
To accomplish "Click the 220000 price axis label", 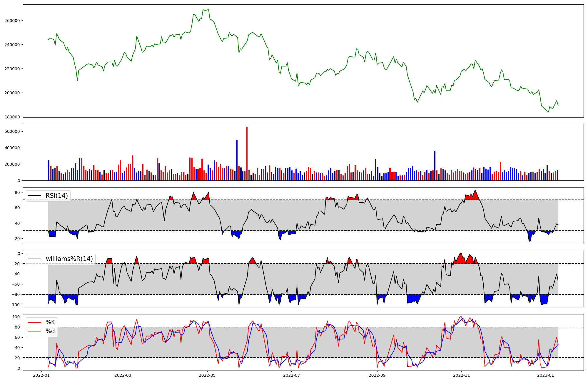I will coord(12,69).
